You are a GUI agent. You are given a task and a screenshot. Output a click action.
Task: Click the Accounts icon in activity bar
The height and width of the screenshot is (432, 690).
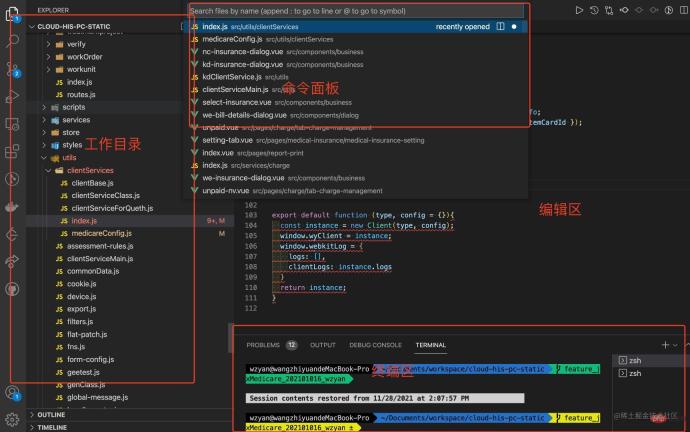tap(12, 392)
